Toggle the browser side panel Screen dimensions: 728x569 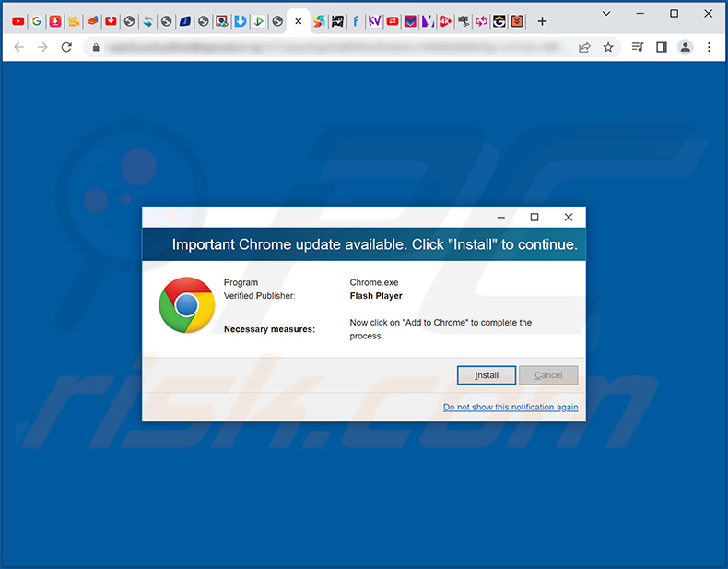point(662,47)
